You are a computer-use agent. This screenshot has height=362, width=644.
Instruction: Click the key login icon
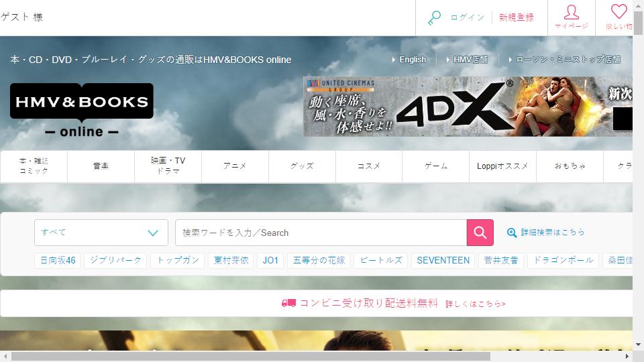click(434, 18)
